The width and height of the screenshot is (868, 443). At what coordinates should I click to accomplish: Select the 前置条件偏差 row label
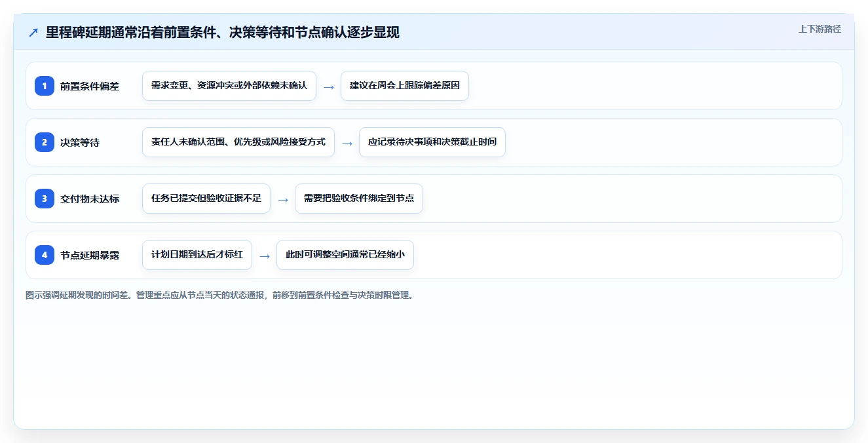coord(90,86)
